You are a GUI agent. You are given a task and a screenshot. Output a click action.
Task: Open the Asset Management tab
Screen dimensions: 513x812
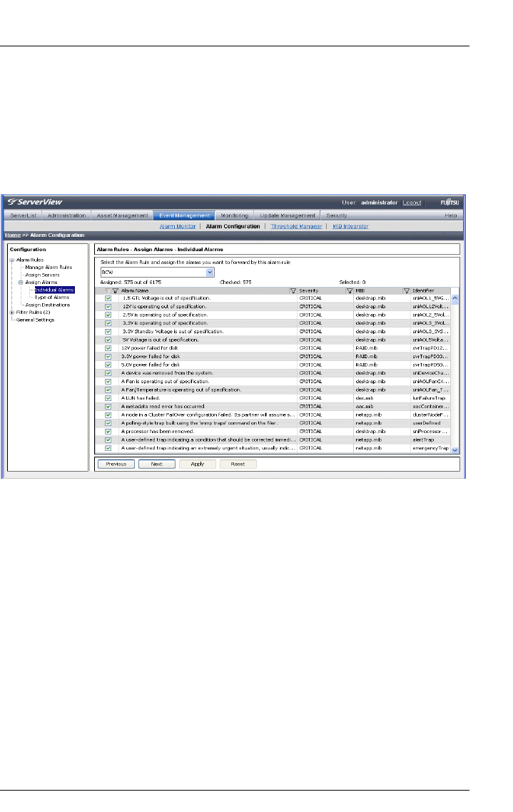pyautogui.click(x=122, y=215)
